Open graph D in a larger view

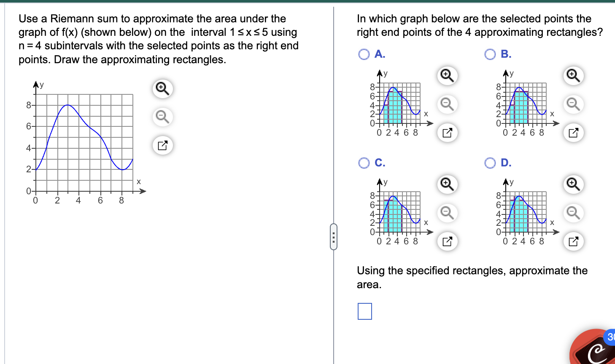click(x=573, y=241)
